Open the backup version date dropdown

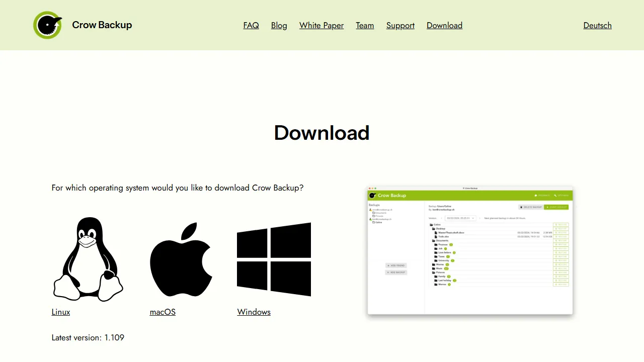(473, 218)
